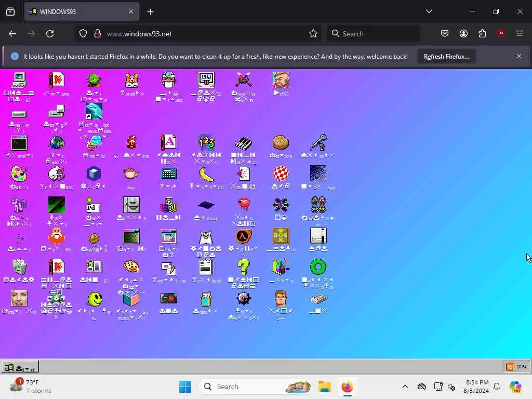Screen dimensions: 532x399
Task: Select the WINDOWS93 browser tab
Action: 82,11
